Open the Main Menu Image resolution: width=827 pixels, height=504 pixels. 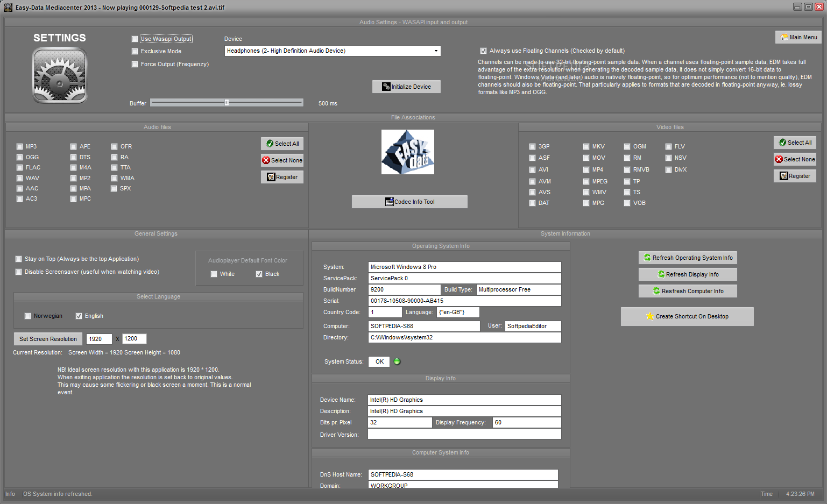798,37
